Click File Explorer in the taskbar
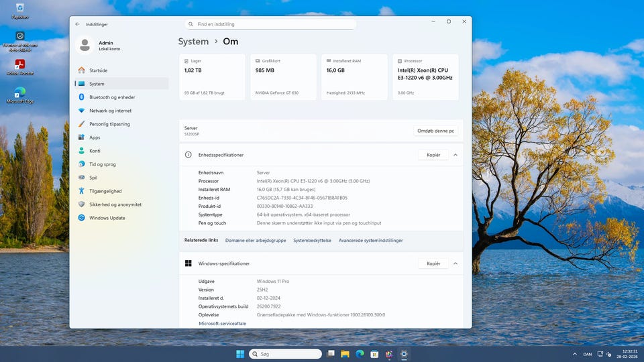 click(345, 354)
